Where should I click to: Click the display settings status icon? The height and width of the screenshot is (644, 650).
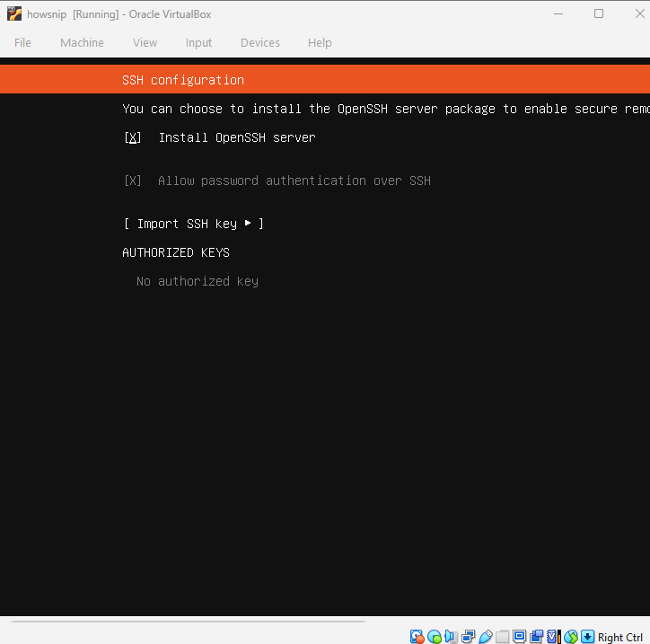(520, 637)
